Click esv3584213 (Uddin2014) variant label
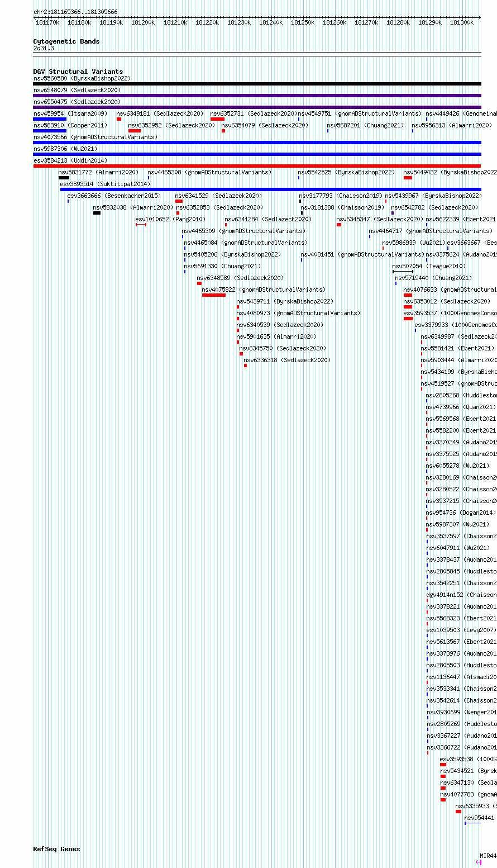This screenshot has width=497, height=868. pos(70,161)
